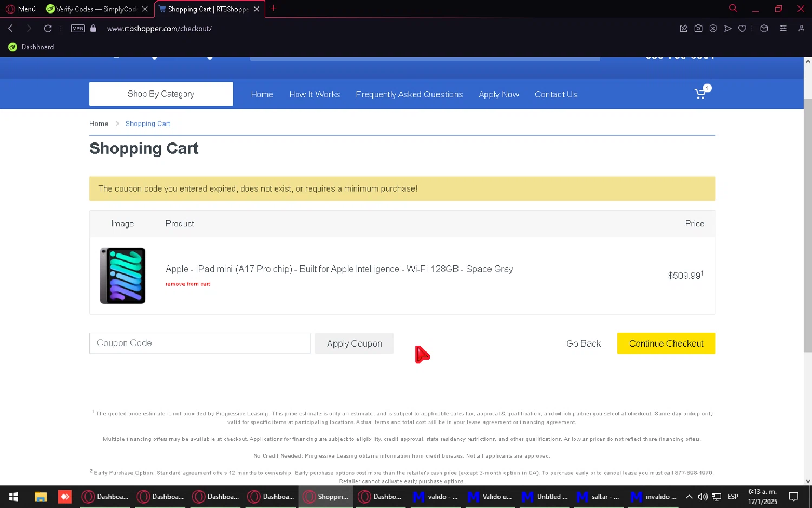Viewport: 812px width, 508px height.
Task: Switch to lowercase 'valido - ...' taskbar window
Action: point(436,497)
